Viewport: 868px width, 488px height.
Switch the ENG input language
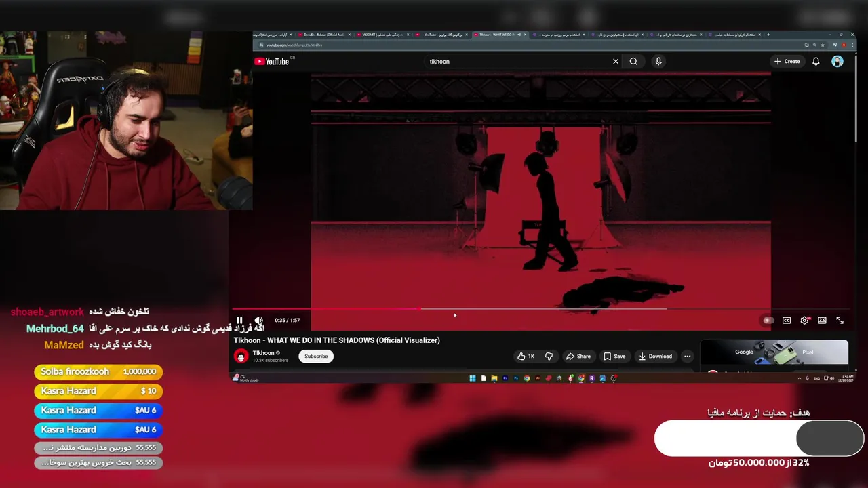(x=816, y=378)
